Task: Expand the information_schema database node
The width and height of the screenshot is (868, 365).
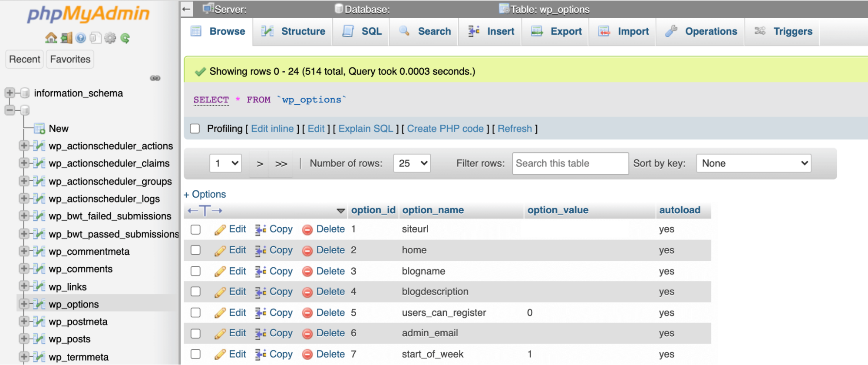Action: 10,93
